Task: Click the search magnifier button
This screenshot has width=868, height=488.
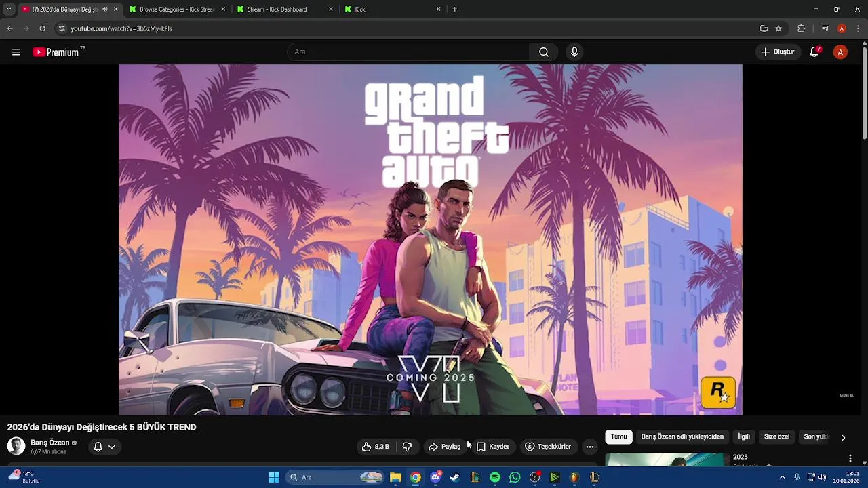Action: (544, 52)
